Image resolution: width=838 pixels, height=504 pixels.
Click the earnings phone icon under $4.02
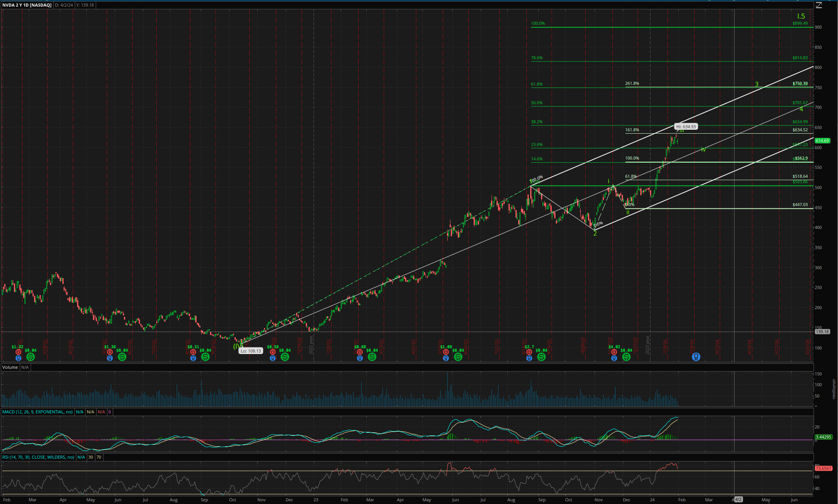(614, 352)
